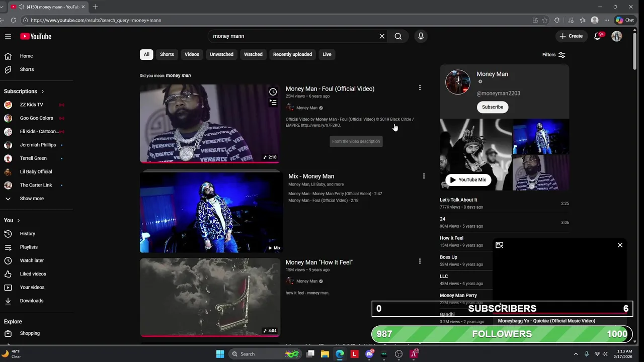Image resolution: width=644 pixels, height=362 pixels.
Task: Subscribe to Money Man channel
Action: point(493,107)
